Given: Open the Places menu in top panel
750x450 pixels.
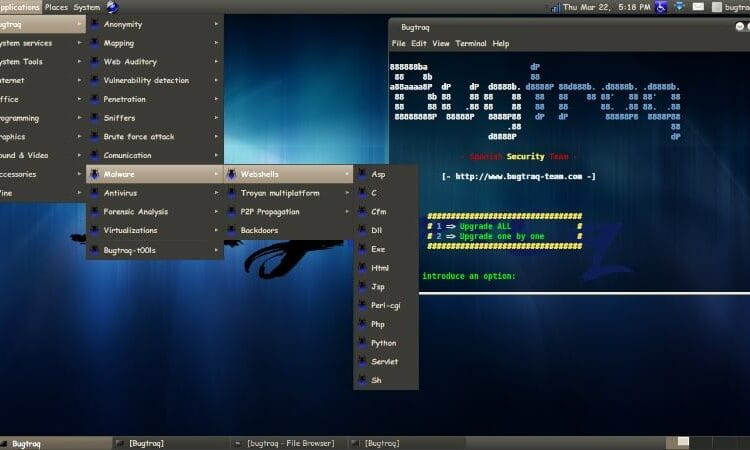Looking at the screenshot, I should (56, 7).
